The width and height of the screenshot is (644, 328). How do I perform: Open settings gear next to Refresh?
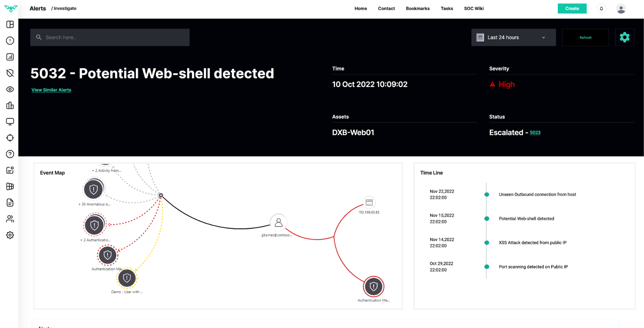pyautogui.click(x=624, y=37)
